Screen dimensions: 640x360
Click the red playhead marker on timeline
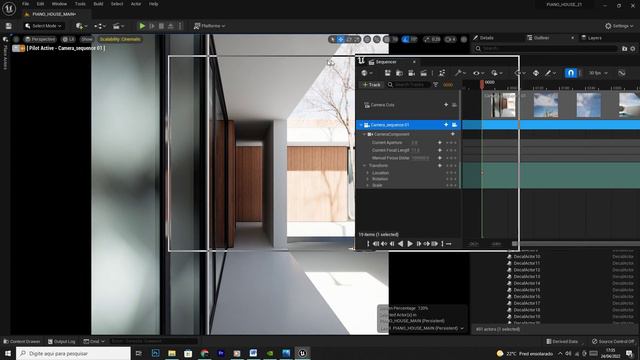pyautogui.click(x=482, y=84)
